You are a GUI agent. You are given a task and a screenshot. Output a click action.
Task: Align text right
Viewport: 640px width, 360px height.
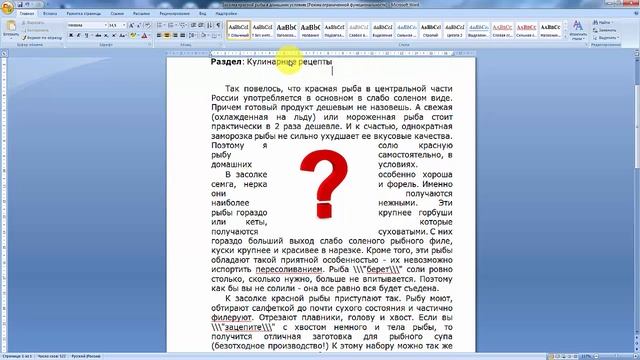[175, 36]
